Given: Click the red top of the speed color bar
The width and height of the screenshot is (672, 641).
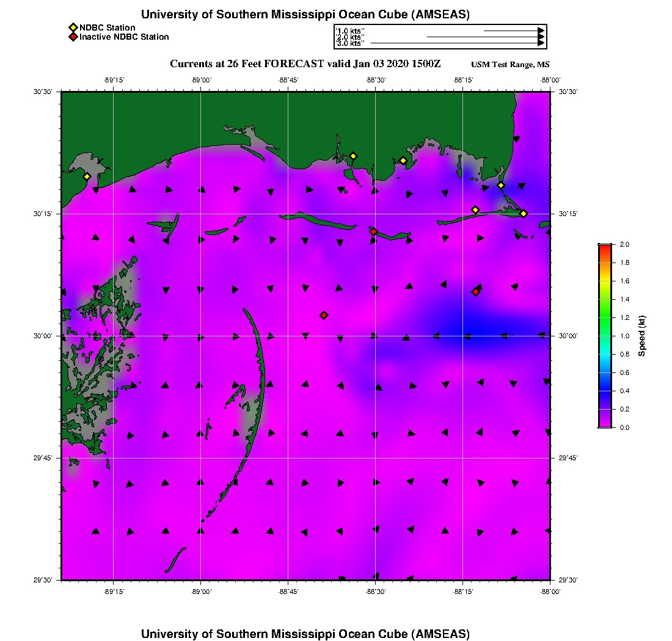Looking at the screenshot, I should tap(604, 247).
